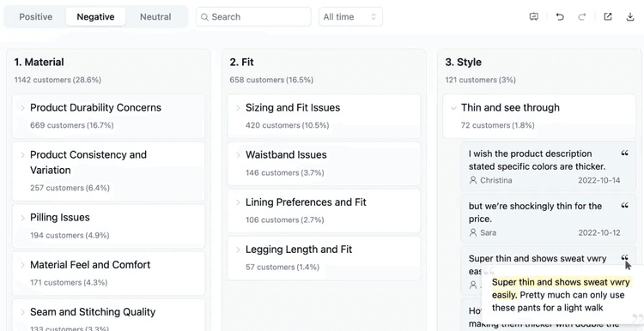Click reviewer name Sara
The width and height of the screenshot is (644, 331).
click(488, 232)
